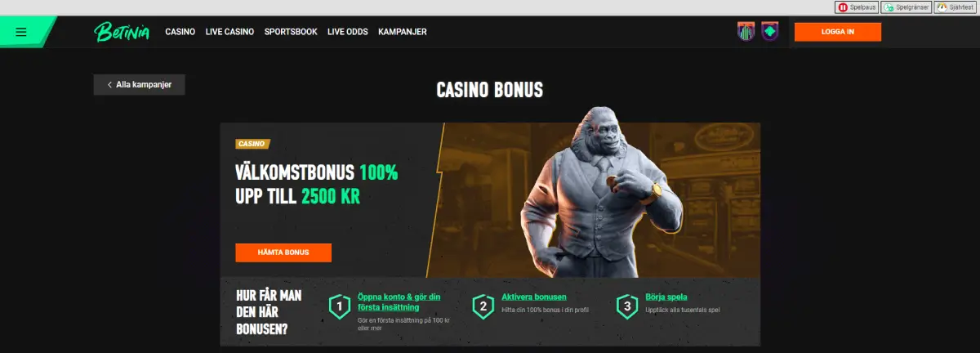This screenshot has height=353, width=980.
Task: Select Live Odds in navigation
Action: click(348, 32)
